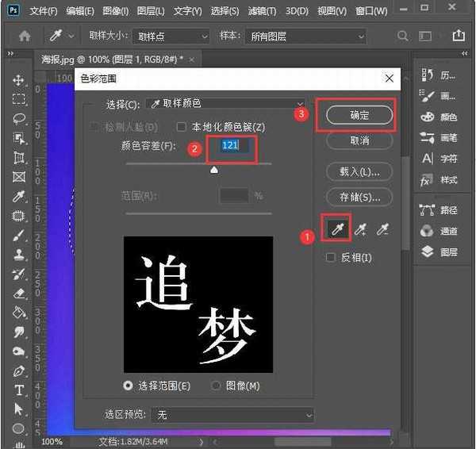Viewport: 476px width, 449px height.
Task: Pick the Horizontal Type tool
Action: click(19, 390)
